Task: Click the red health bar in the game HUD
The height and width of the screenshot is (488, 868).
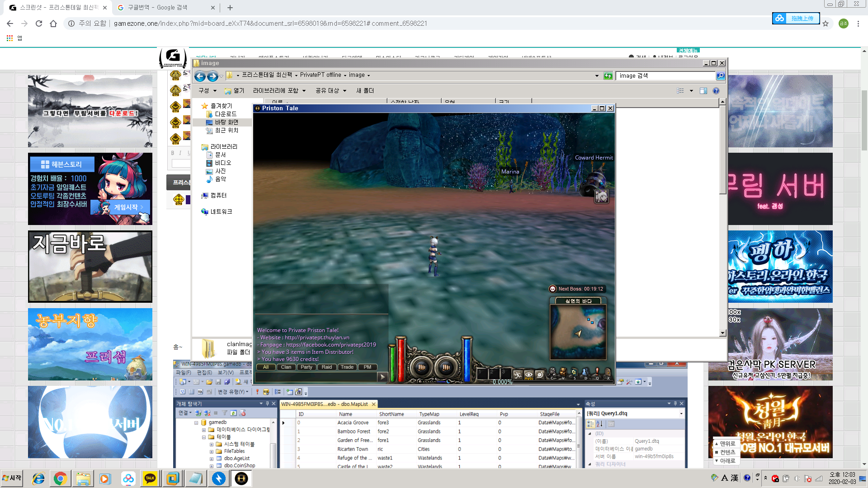Action: 401,360
